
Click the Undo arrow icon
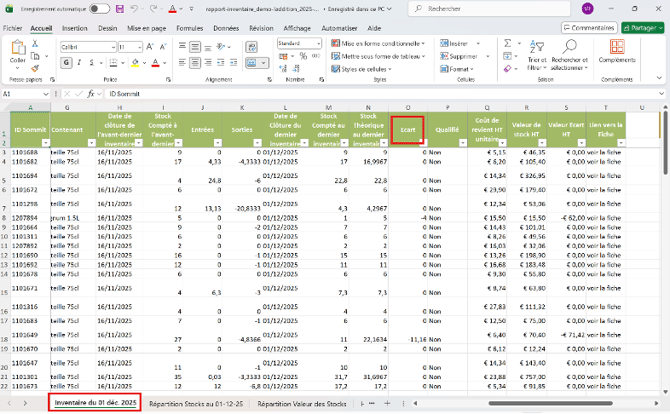click(x=134, y=8)
